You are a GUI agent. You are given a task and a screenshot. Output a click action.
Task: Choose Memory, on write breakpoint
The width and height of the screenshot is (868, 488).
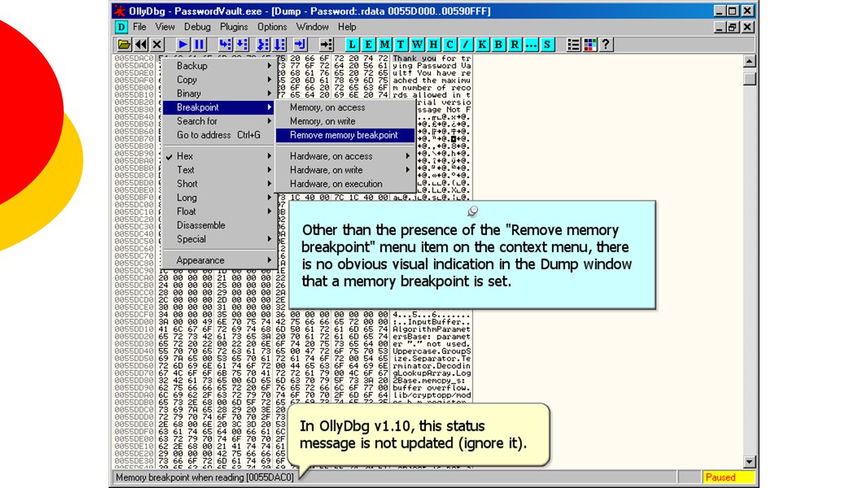click(345, 121)
